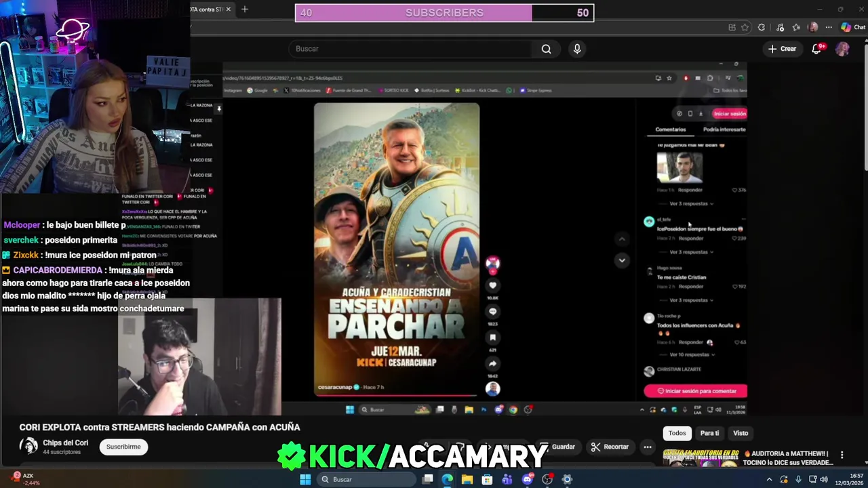The height and width of the screenshot is (488, 868).
Task: Subscribe with the Suscribirme button
Action: pyautogui.click(x=123, y=447)
